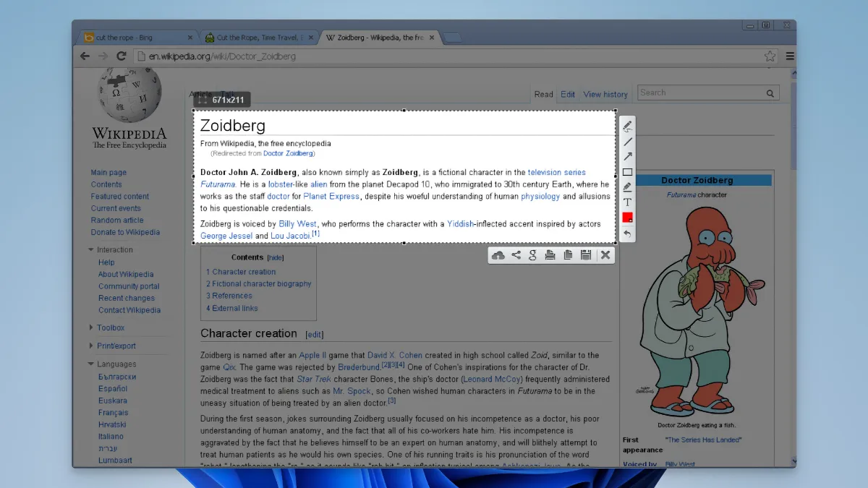
Task: Select the Pen drawing tool
Action: [627, 127]
